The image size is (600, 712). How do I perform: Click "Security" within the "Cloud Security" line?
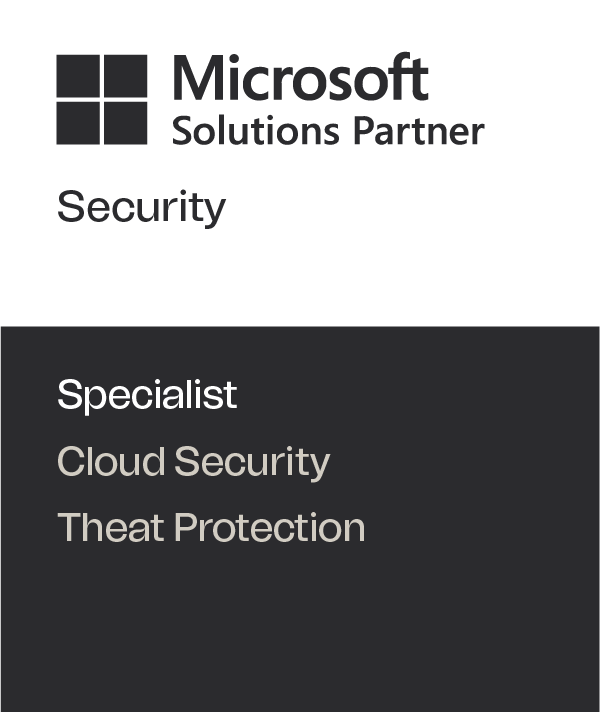pyautogui.click(x=252, y=462)
